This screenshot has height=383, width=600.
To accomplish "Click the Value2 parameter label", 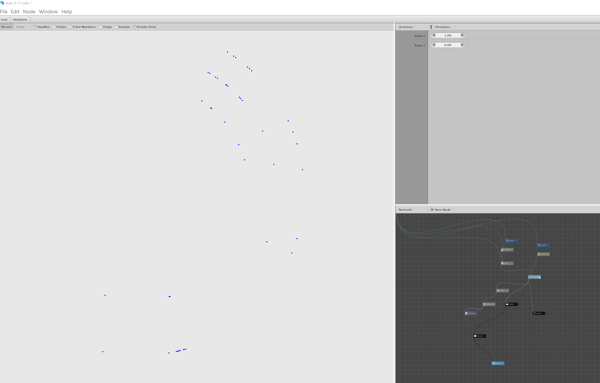I will [x=419, y=45].
